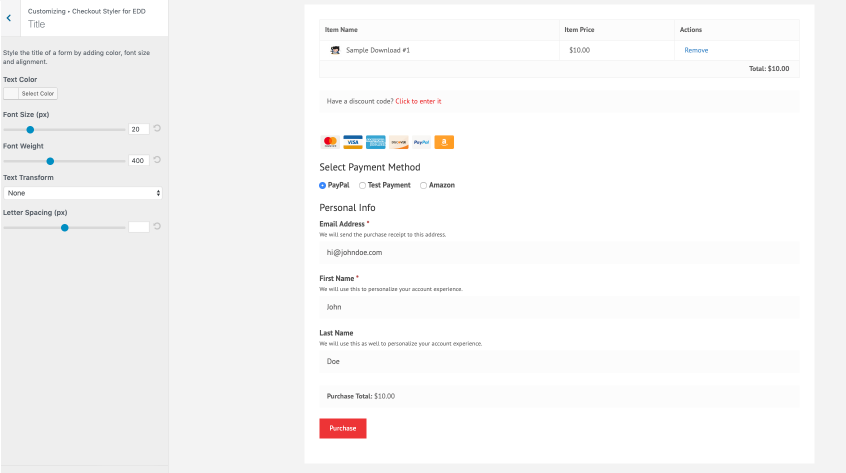Reset the Letter Spacing value

[157, 227]
